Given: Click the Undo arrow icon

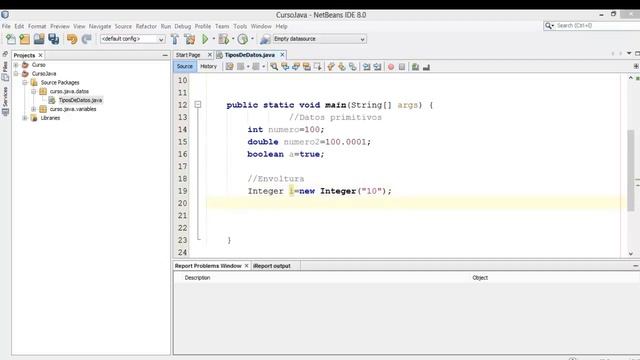Looking at the screenshot, I should [72, 39].
